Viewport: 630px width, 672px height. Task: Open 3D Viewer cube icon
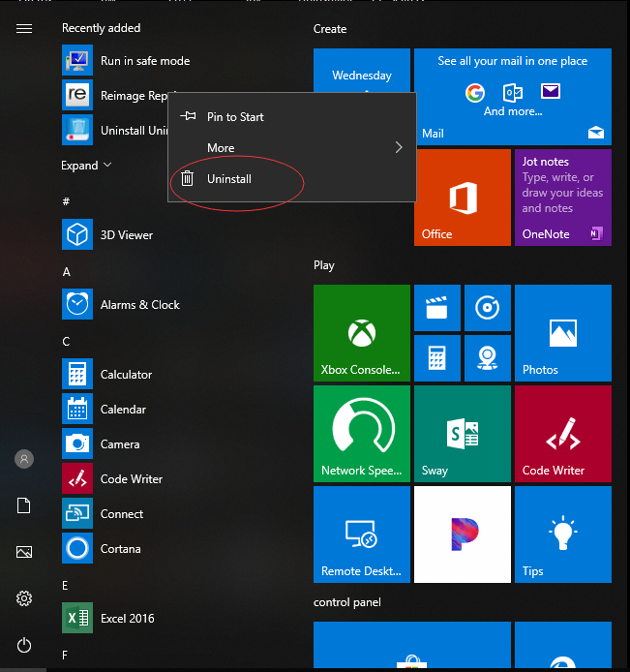pos(77,234)
